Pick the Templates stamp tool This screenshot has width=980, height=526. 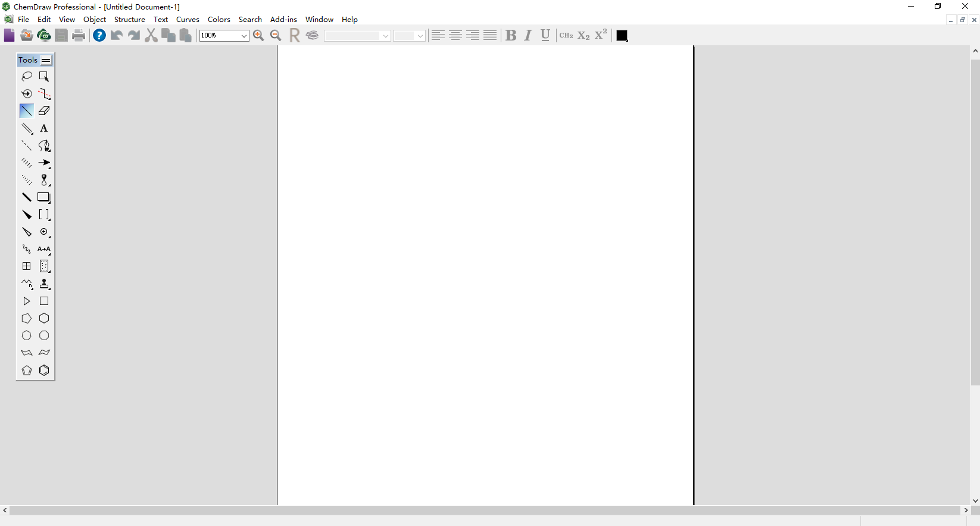coord(44,284)
